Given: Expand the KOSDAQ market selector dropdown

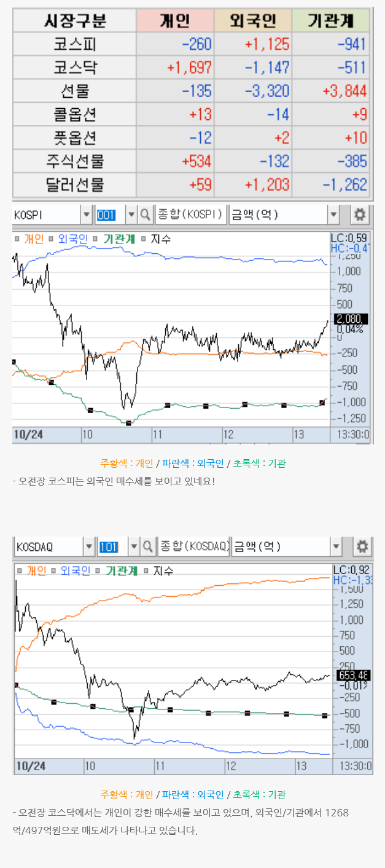Looking at the screenshot, I should coord(89,546).
